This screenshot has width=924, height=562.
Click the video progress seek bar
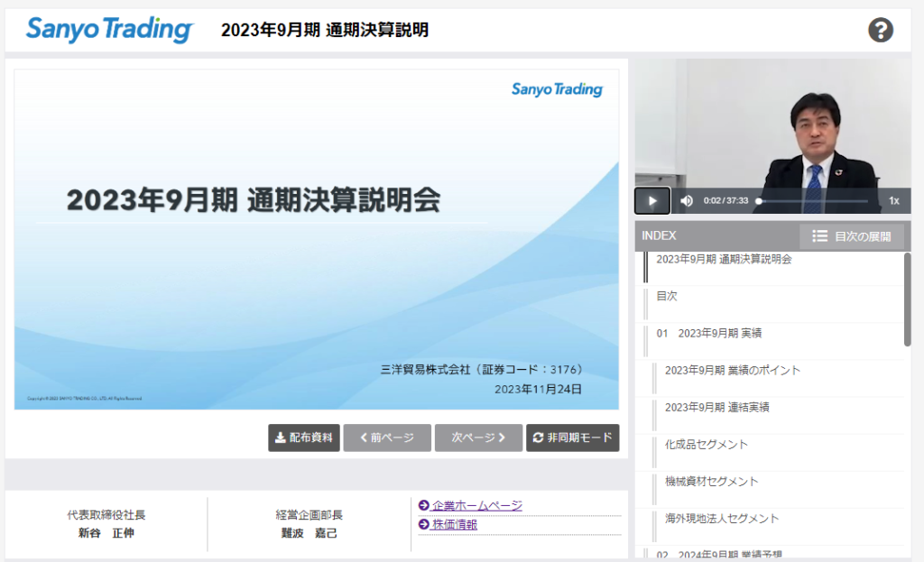(812, 200)
